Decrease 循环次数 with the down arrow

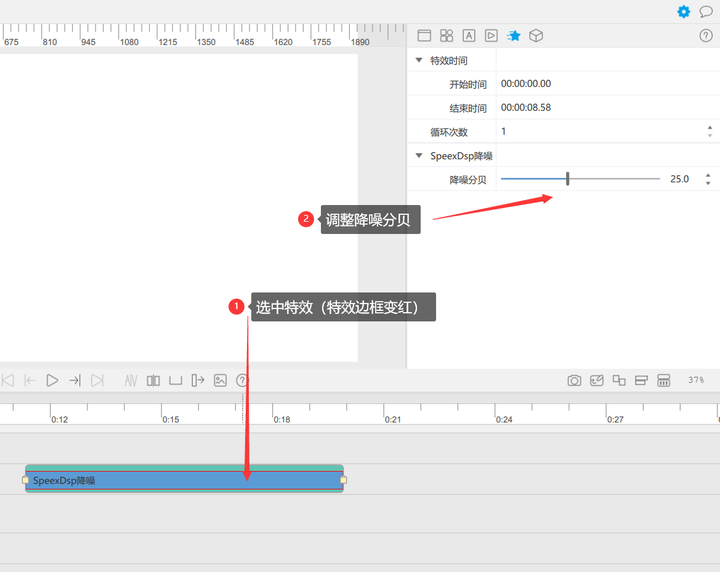[710, 135]
